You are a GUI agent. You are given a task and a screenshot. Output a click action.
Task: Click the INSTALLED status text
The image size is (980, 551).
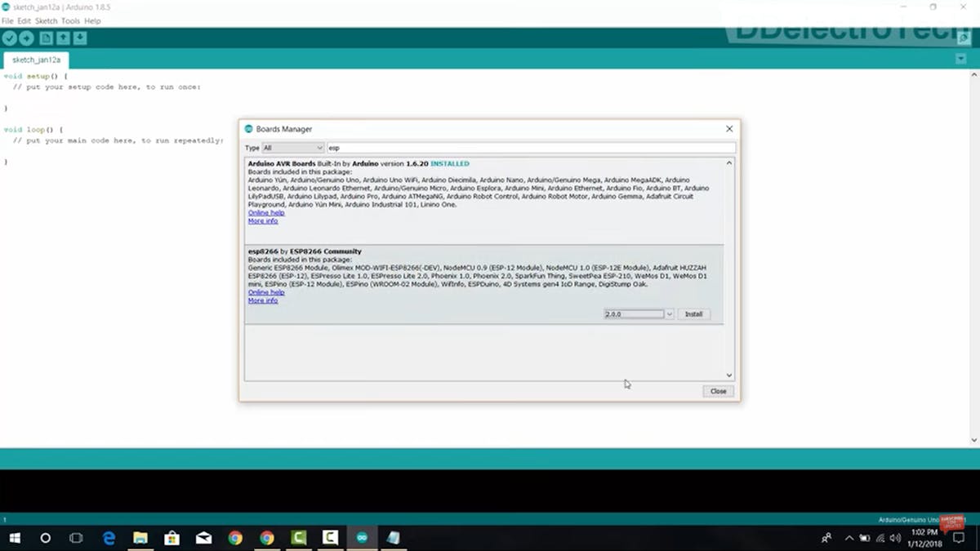point(450,164)
